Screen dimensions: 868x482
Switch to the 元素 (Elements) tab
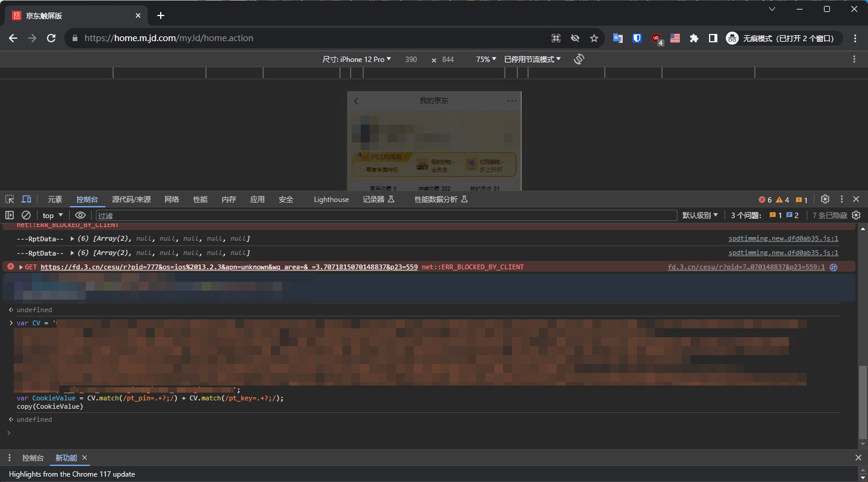coord(55,200)
